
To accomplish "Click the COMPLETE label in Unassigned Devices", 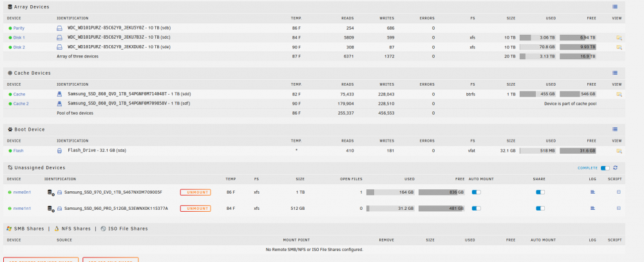I will click(588, 168).
